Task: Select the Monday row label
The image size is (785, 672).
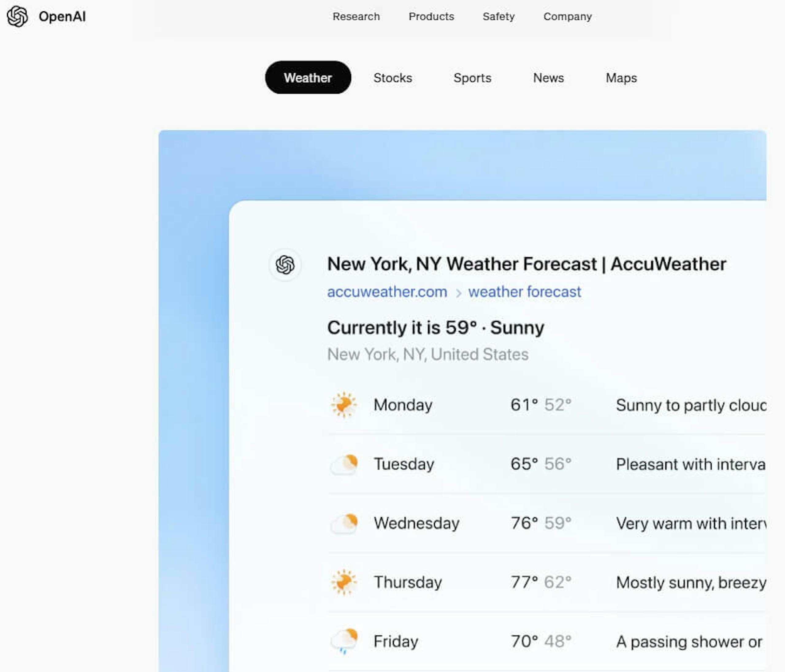Action: (x=403, y=405)
